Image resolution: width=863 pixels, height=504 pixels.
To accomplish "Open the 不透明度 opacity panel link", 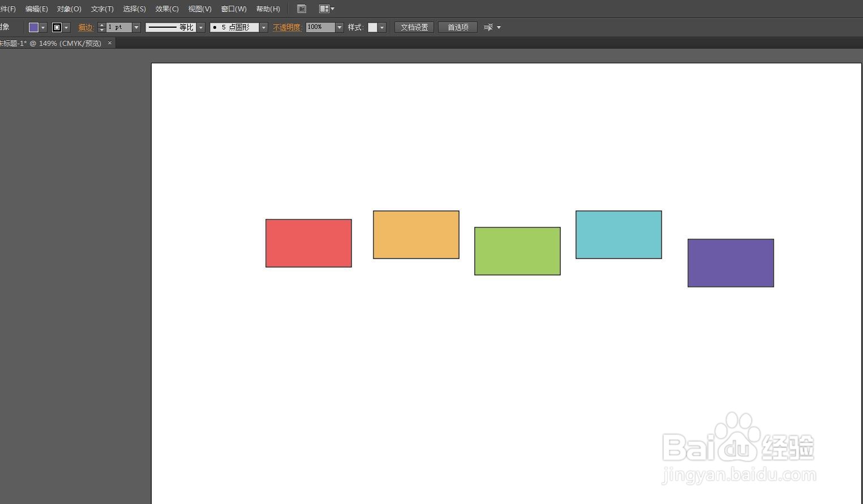I will (x=287, y=27).
